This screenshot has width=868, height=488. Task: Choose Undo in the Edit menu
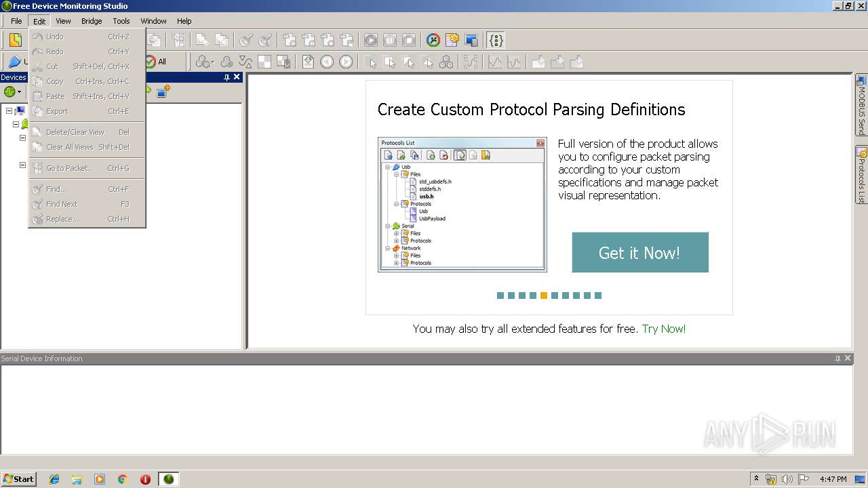87,37
